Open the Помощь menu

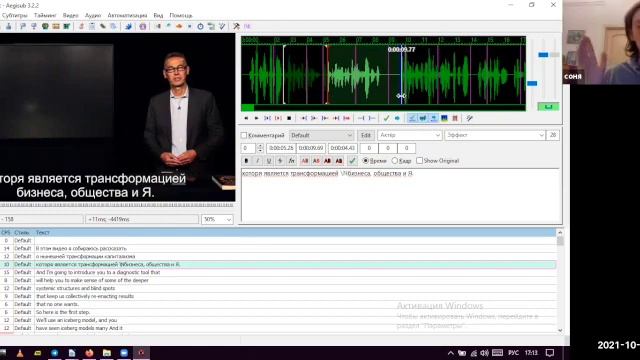pos(181,15)
